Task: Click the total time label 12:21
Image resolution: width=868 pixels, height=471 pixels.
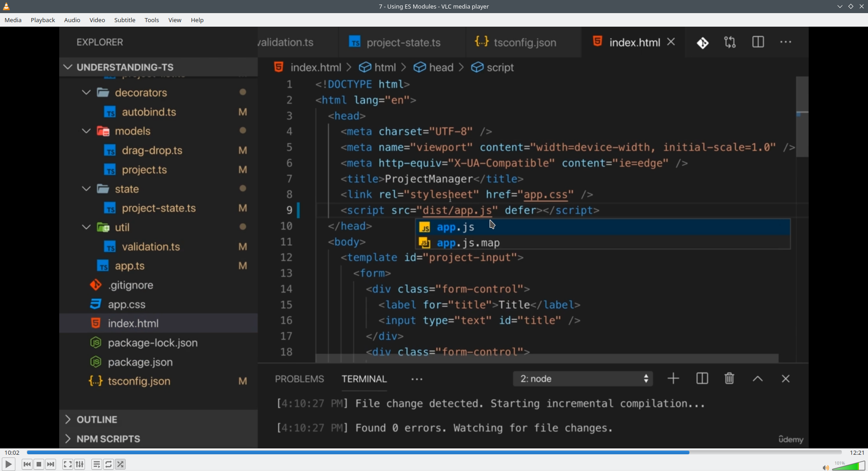Action: [857, 452]
